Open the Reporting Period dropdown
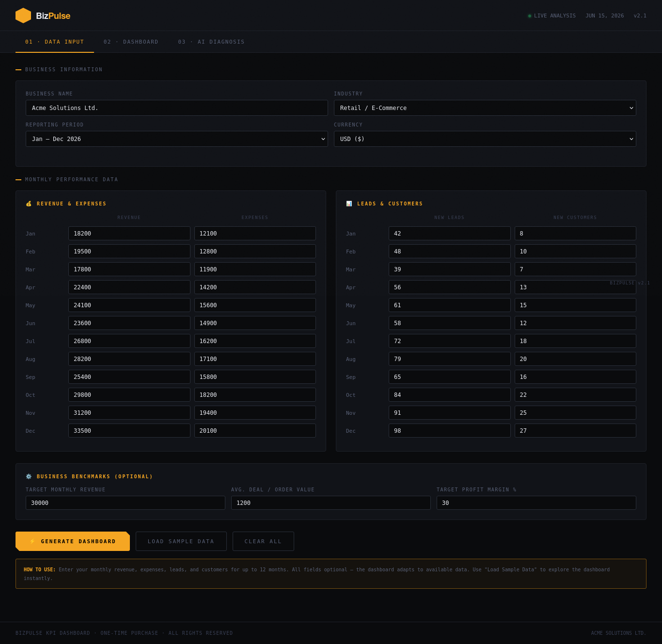The height and width of the screenshot is (644, 662). click(x=176, y=139)
